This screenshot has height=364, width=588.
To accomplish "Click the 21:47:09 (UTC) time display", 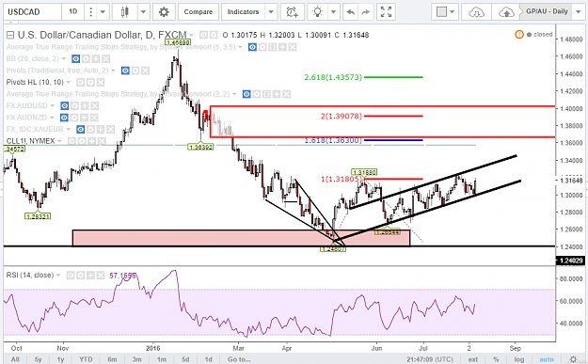I will 430,359.
